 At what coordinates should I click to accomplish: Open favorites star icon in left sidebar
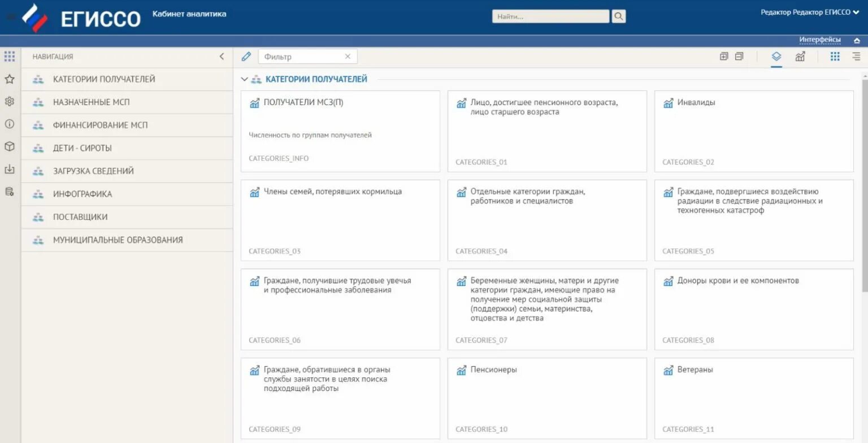point(10,79)
